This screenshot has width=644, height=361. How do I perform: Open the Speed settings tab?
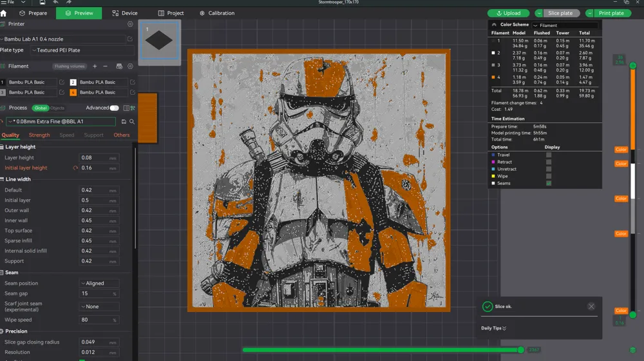point(66,135)
